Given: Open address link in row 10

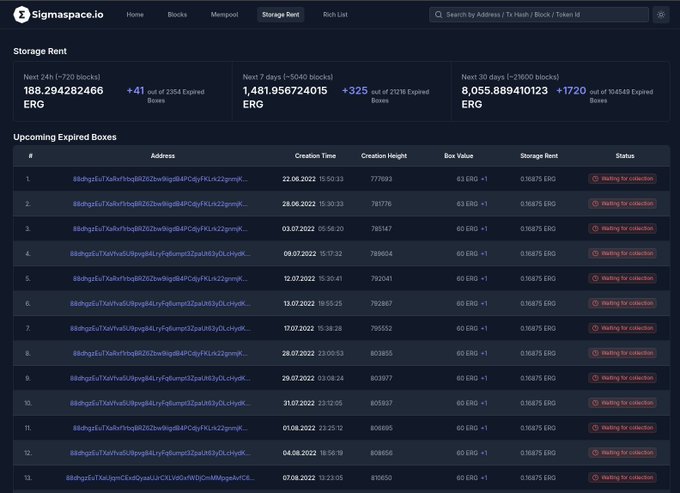Looking at the screenshot, I should click(160, 403).
